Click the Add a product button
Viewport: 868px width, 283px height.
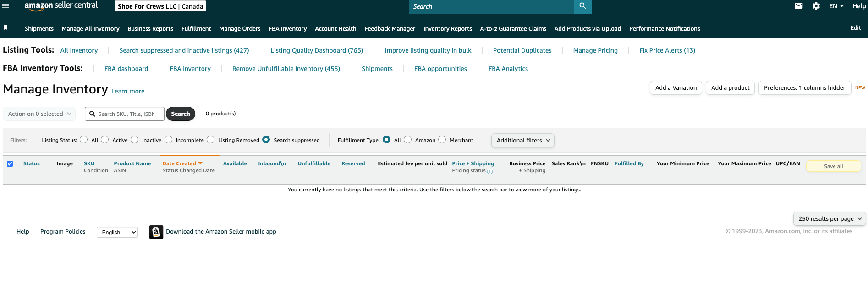click(730, 88)
